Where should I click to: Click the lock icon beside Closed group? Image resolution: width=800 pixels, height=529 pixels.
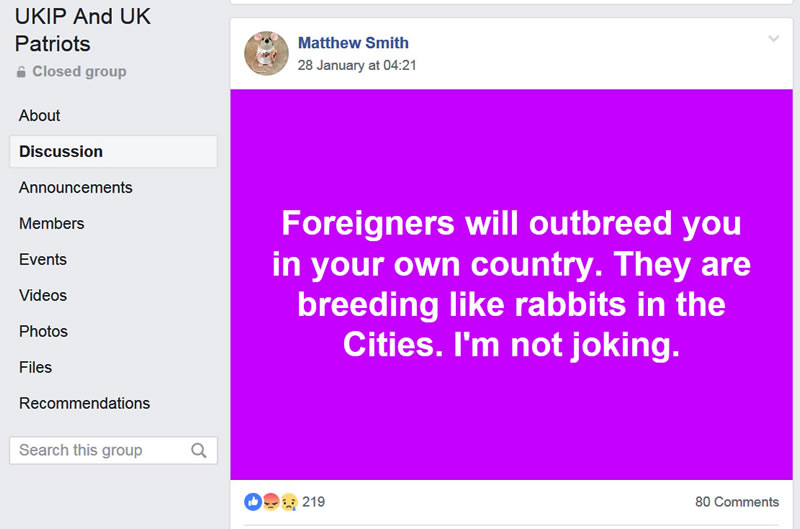coord(21,72)
